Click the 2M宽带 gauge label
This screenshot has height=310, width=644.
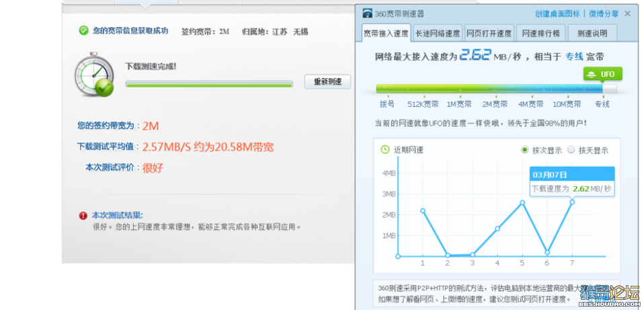pos(495,104)
